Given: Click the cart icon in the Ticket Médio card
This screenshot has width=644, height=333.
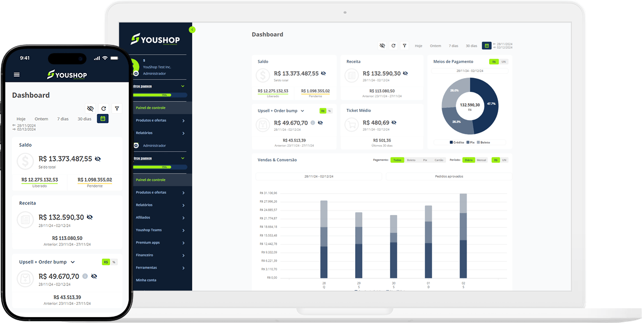Looking at the screenshot, I should coord(352,125).
